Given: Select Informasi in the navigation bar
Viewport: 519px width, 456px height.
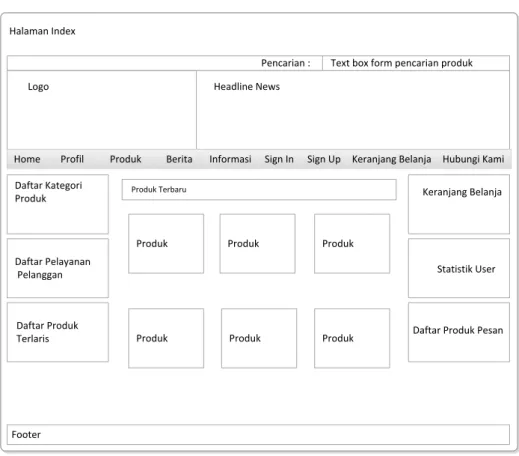Looking at the screenshot, I should (230, 159).
